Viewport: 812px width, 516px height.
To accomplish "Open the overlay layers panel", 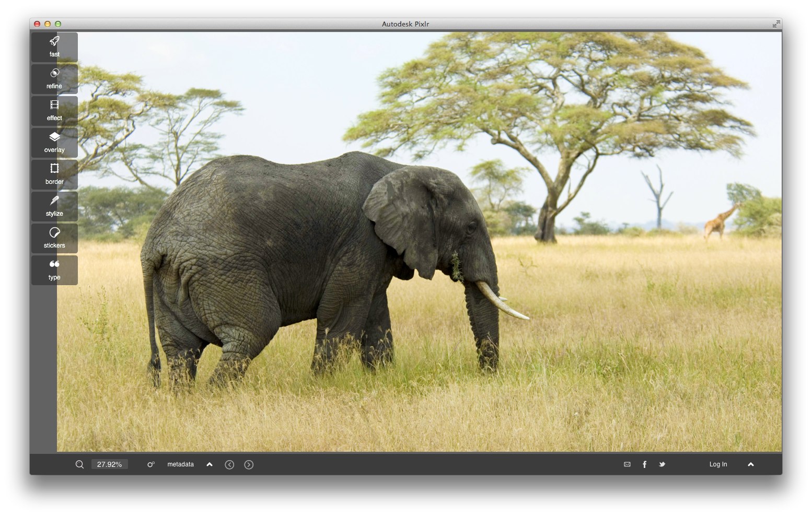I will (54, 143).
